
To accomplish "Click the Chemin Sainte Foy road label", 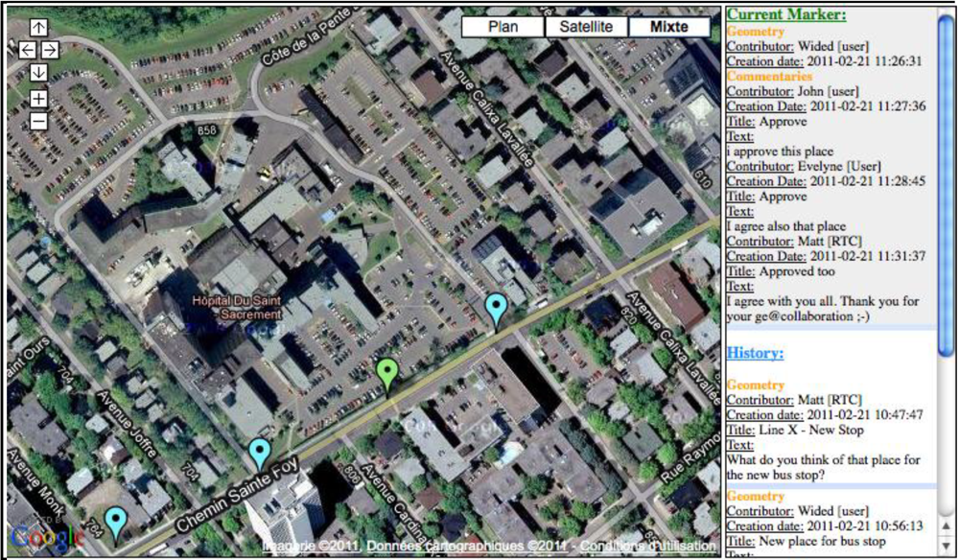I will click(x=234, y=495).
